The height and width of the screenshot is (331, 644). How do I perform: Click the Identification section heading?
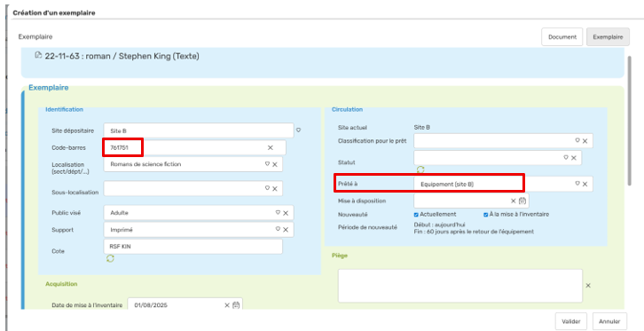coord(64,110)
